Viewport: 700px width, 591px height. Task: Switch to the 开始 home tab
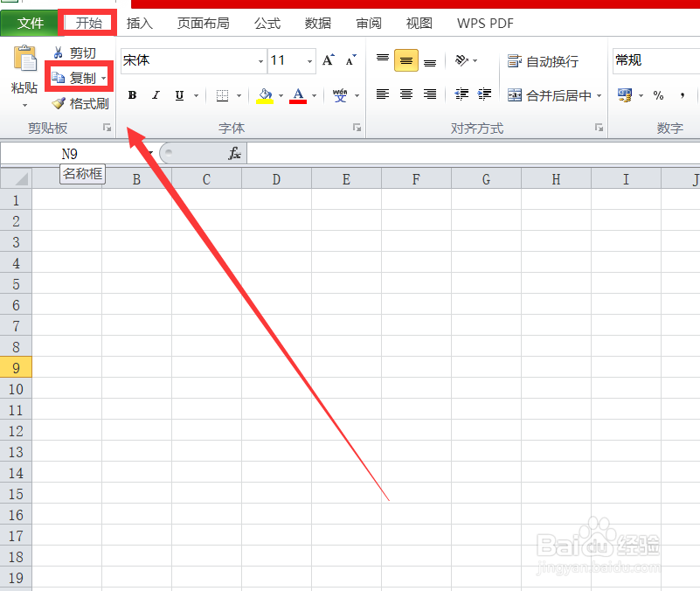(x=88, y=23)
